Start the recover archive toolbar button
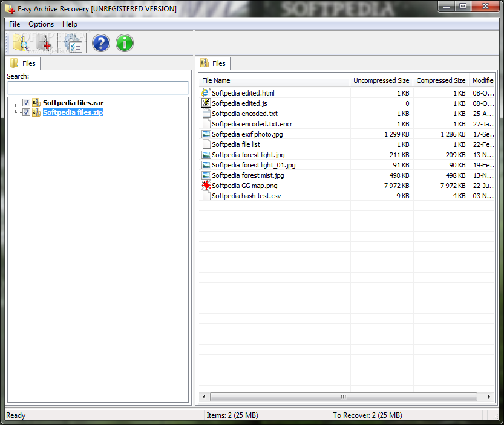This screenshot has width=504, height=425. tap(44, 44)
